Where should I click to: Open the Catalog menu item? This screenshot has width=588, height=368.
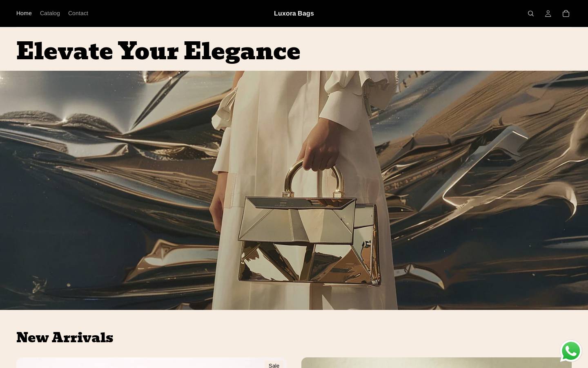click(x=50, y=13)
